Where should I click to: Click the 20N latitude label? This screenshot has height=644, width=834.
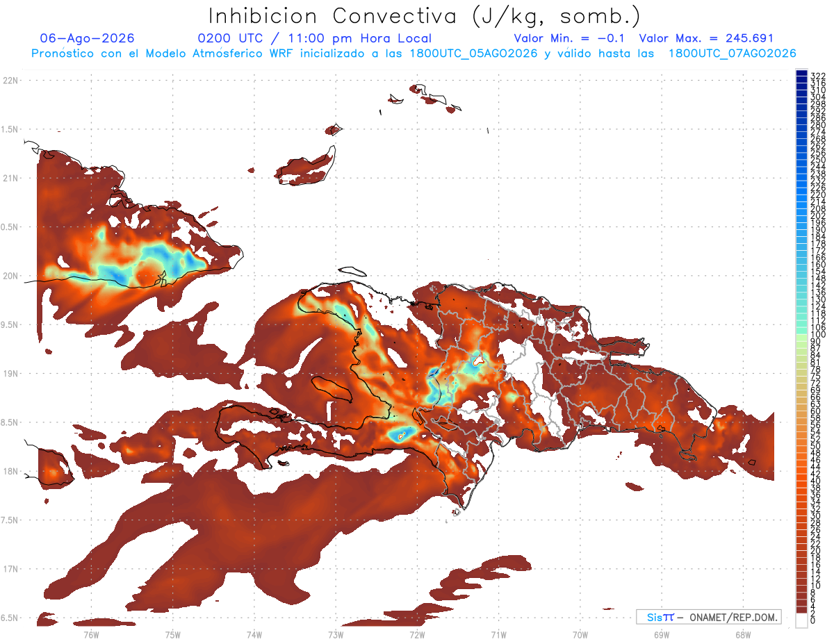[10, 276]
